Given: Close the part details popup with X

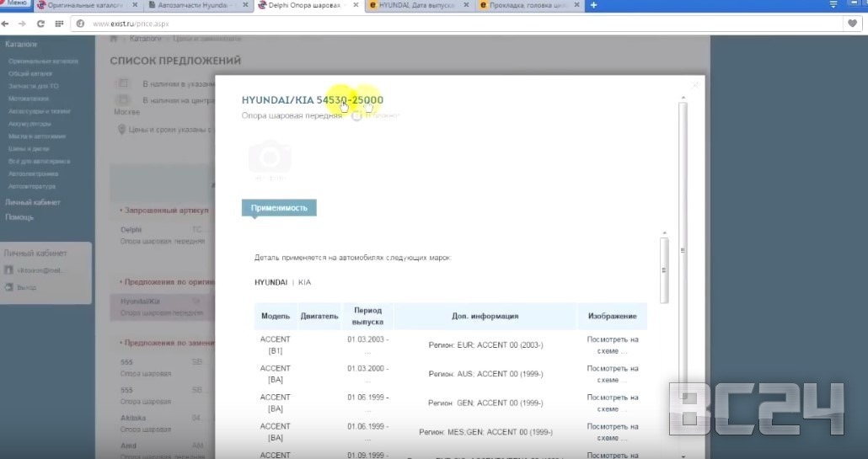Looking at the screenshot, I should pyautogui.click(x=694, y=85).
